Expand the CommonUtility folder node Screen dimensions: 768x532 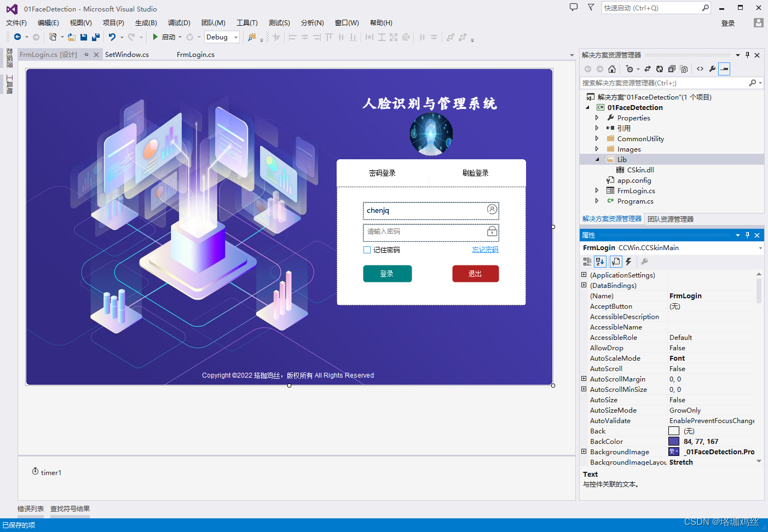click(597, 139)
